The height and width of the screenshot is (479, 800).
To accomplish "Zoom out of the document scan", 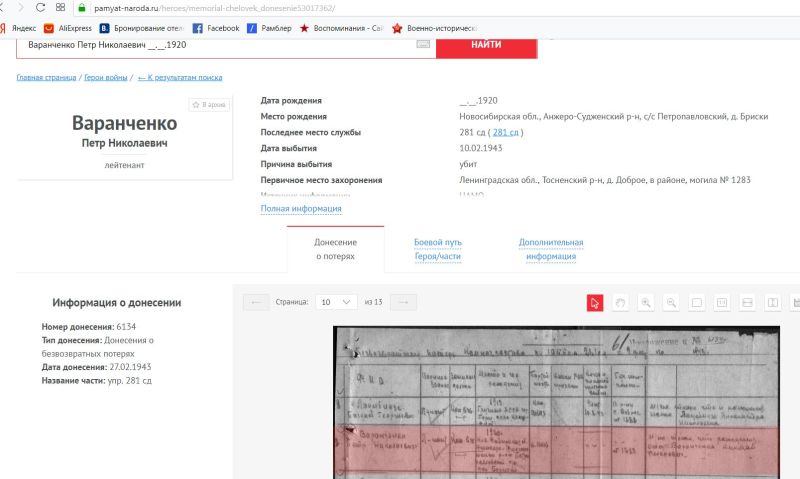I will 671,302.
